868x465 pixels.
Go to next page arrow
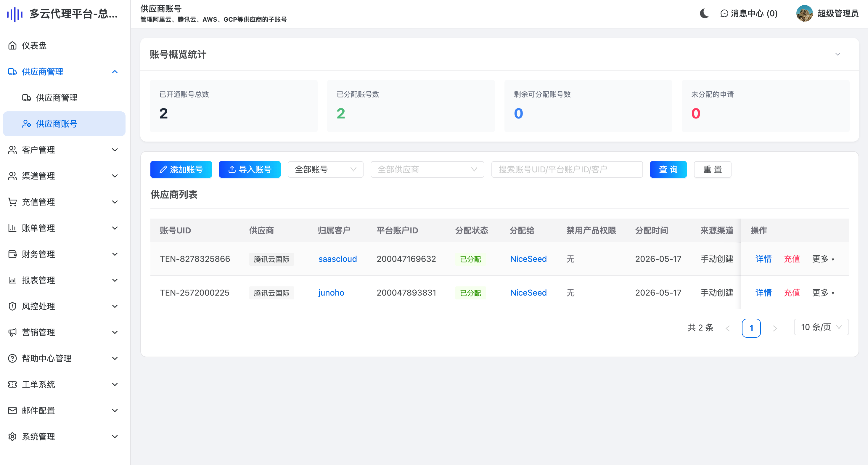(775, 328)
